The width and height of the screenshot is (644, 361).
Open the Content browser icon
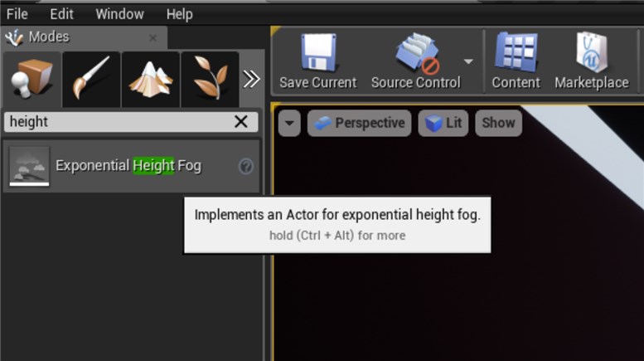tap(516, 52)
